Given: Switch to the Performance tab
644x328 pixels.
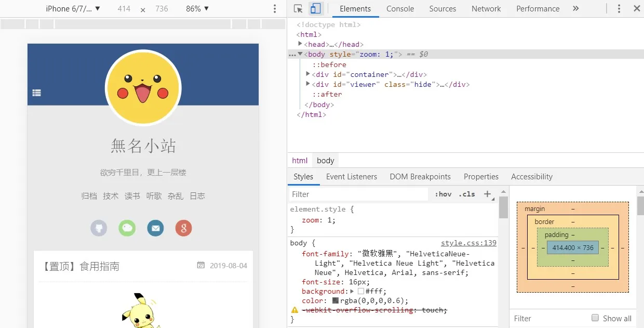Looking at the screenshot, I should (538, 9).
